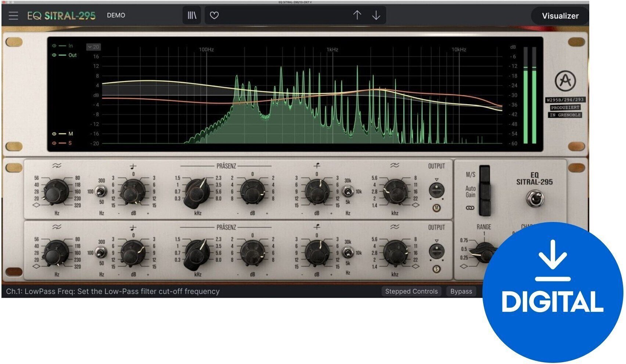Click the preset library icon
626x364 pixels.
pyautogui.click(x=191, y=15)
